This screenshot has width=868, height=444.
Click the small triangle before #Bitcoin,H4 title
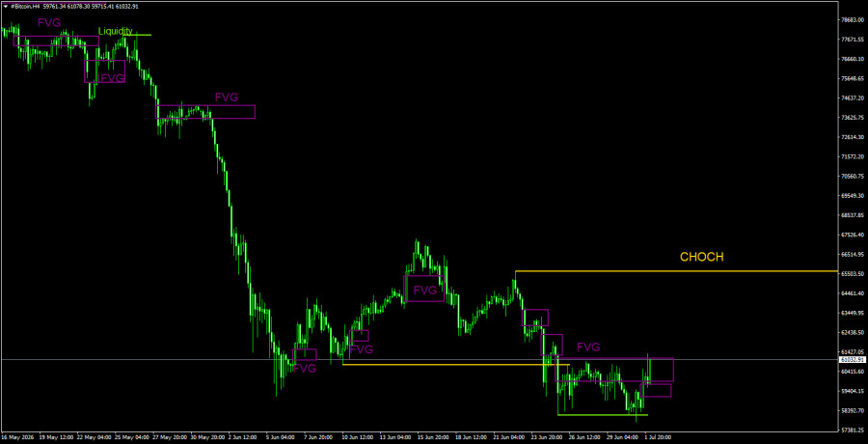click(6, 6)
